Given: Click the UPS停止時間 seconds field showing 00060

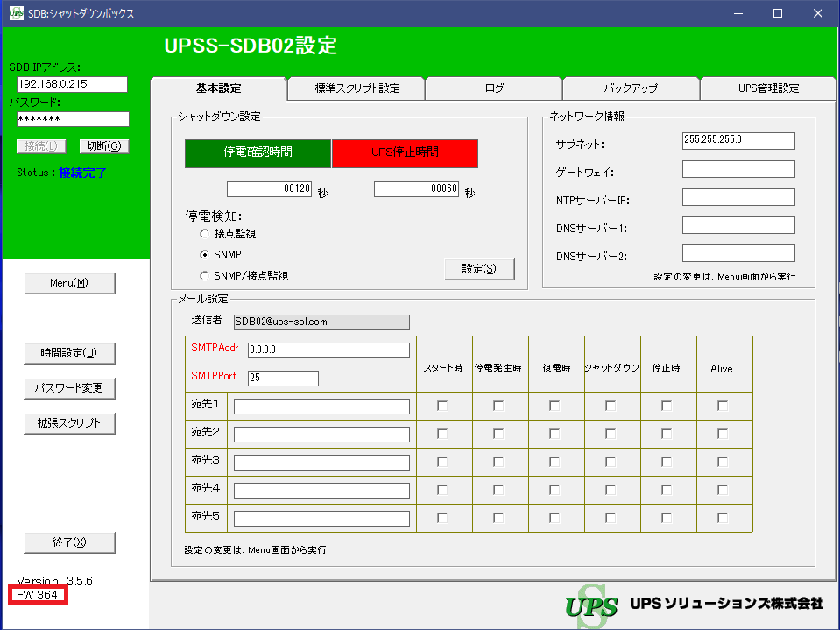Looking at the screenshot, I should pyautogui.click(x=416, y=189).
